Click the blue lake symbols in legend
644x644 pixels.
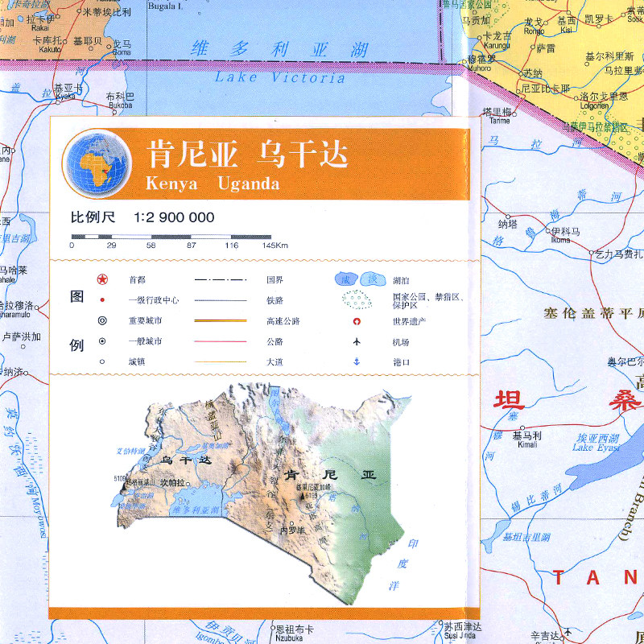pyautogui.click(x=360, y=279)
